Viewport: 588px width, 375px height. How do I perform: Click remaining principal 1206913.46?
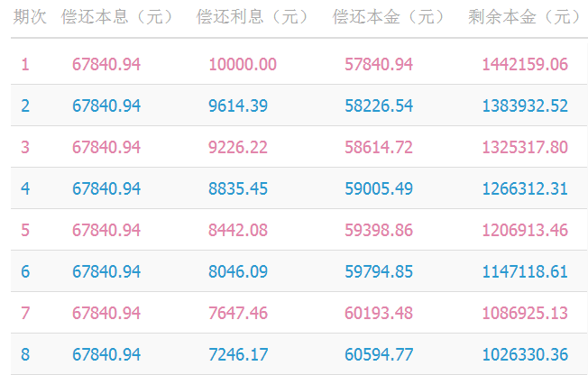click(525, 230)
